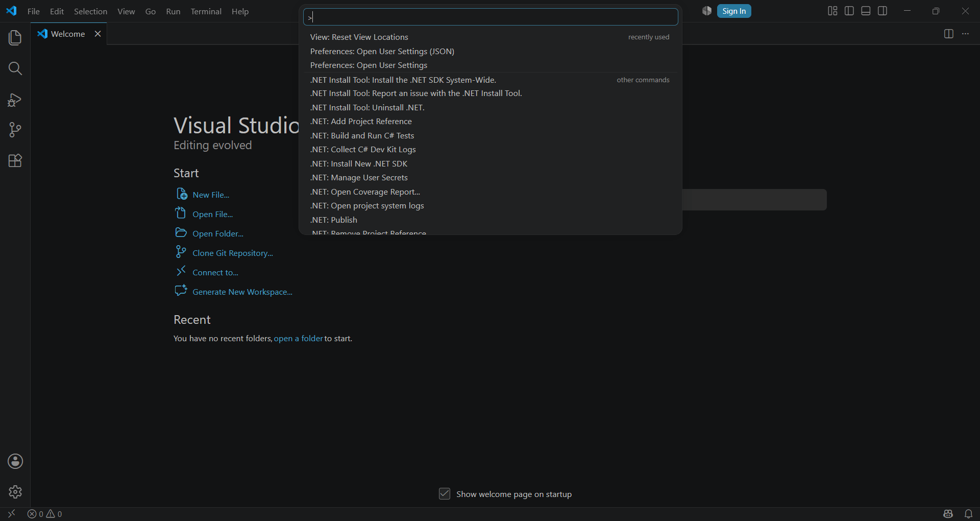Select .NET Install Tool: Uninstall .NET.
This screenshot has height=521, width=980.
[x=490, y=107]
